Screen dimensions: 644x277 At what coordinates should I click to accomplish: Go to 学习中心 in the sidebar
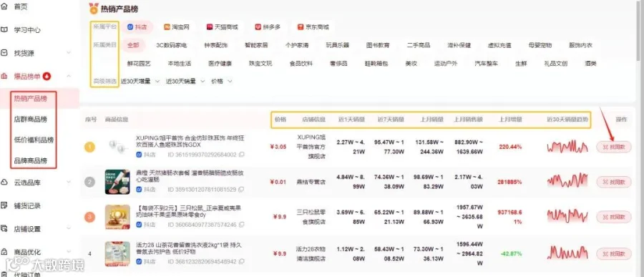pyautogui.click(x=27, y=30)
